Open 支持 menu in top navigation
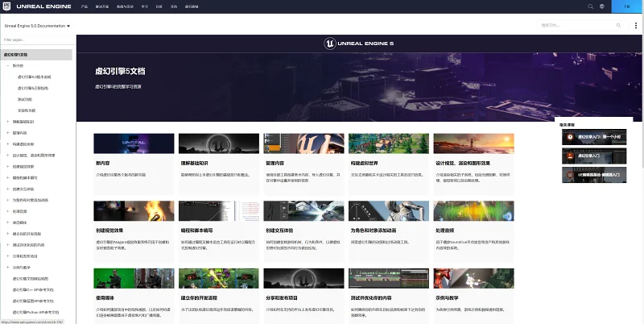Image resolution: width=644 pixels, height=324 pixels. (x=174, y=6)
